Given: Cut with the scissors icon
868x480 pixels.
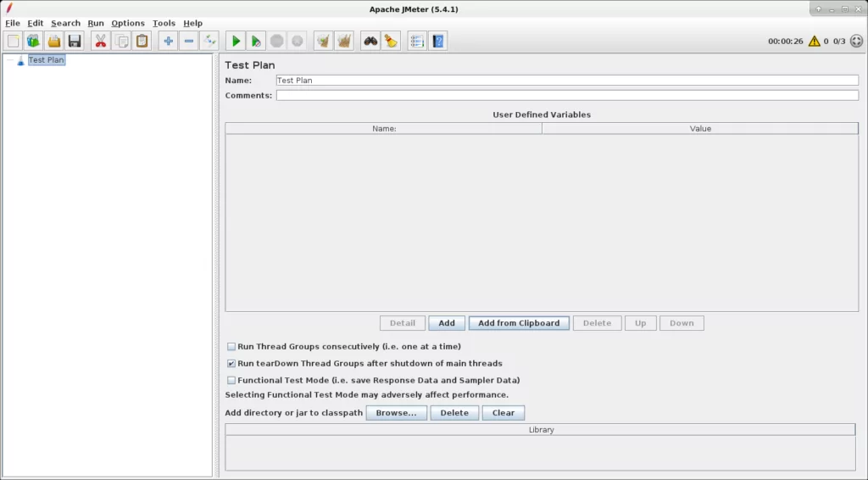Looking at the screenshot, I should [x=100, y=41].
